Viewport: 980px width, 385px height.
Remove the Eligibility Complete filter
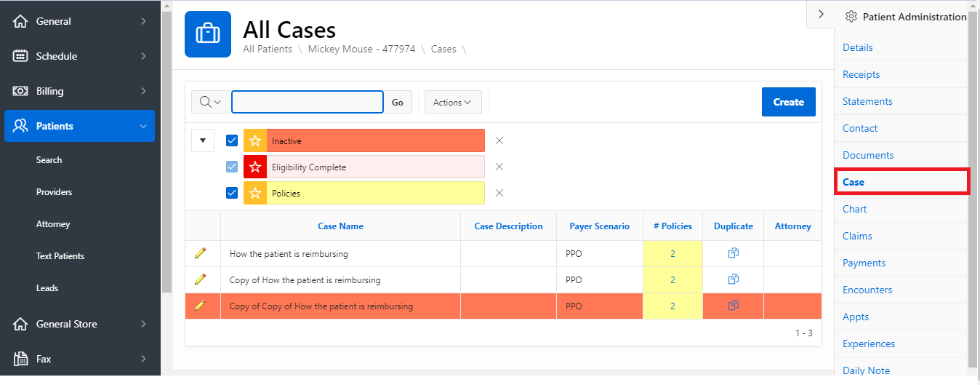(x=499, y=167)
